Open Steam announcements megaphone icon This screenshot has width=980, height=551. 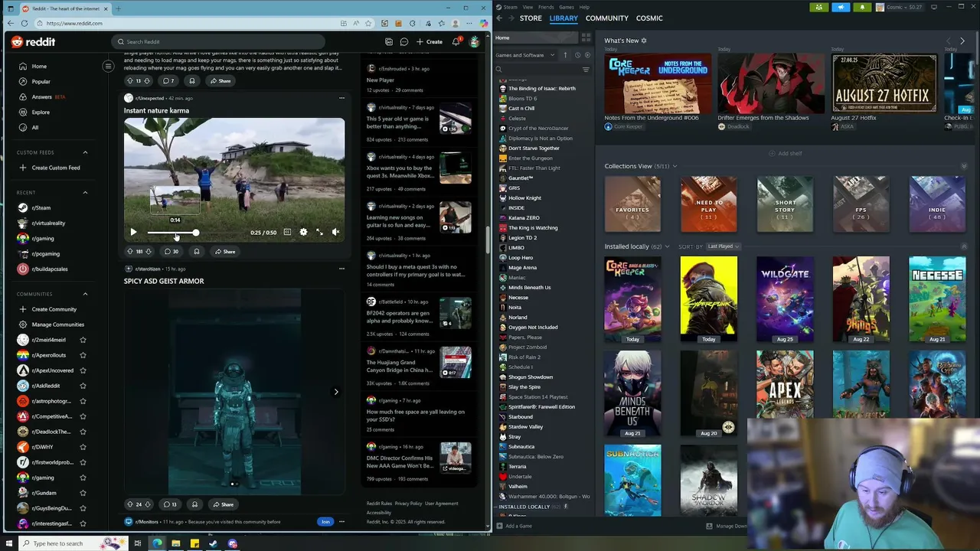[841, 7]
